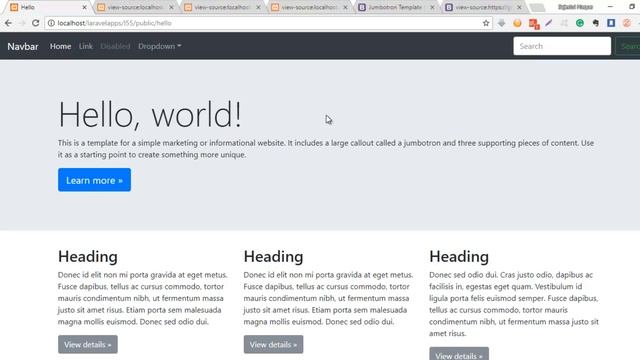The image size is (640, 360).
Task: Click the gray download arrow extension
Action: (502, 23)
